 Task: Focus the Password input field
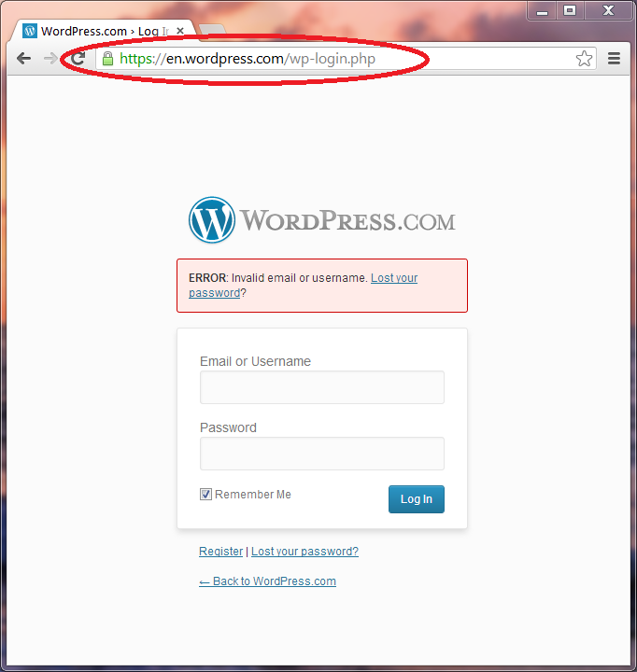tap(322, 454)
